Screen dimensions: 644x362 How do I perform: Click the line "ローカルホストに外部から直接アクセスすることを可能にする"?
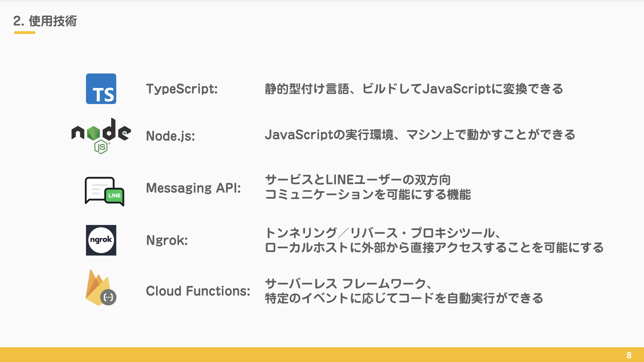click(434, 248)
